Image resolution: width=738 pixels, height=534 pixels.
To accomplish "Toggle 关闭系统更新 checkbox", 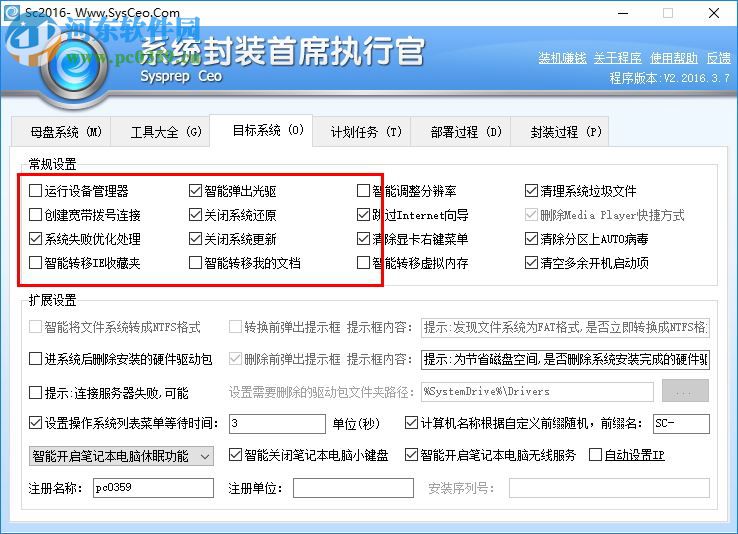I will (195, 239).
